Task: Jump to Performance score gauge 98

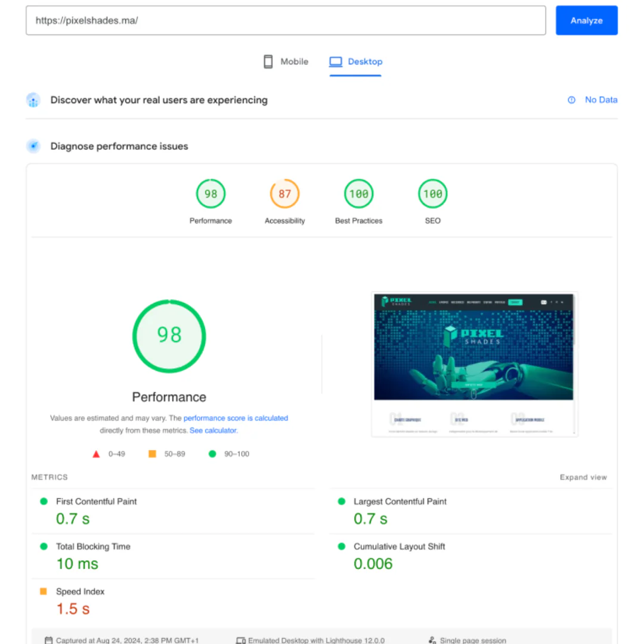Action: pyautogui.click(x=210, y=194)
